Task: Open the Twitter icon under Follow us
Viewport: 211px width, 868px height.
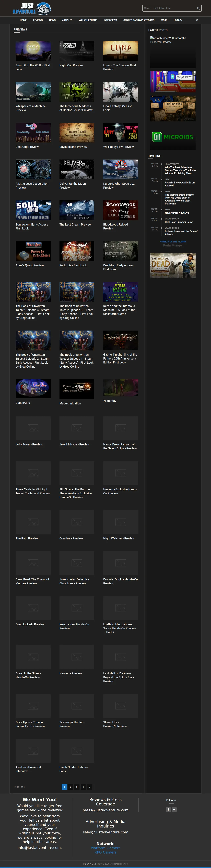Action: tap(174, 809)
